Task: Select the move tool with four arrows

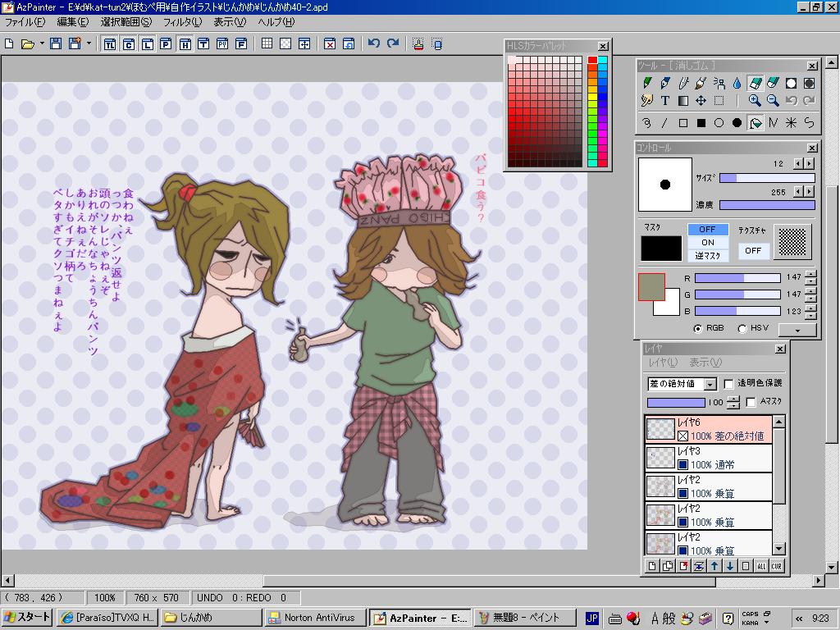Action: pyautogui.click(x=701, y=101)
